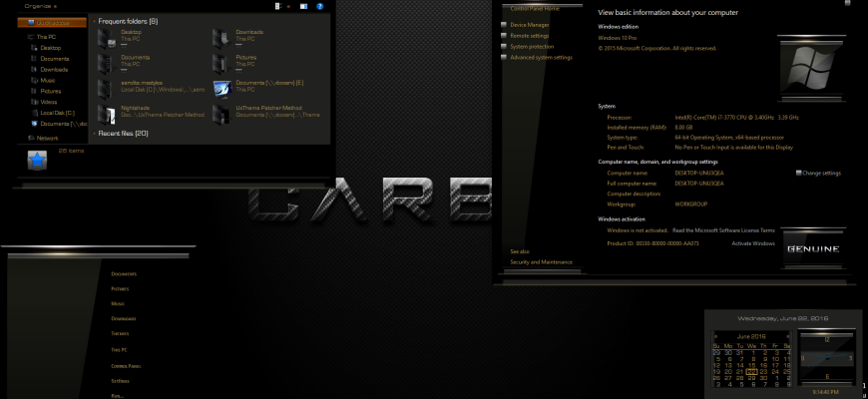Open the change-view dropdown arrow
The image size is (868, 399).
[x=288, y=7]
